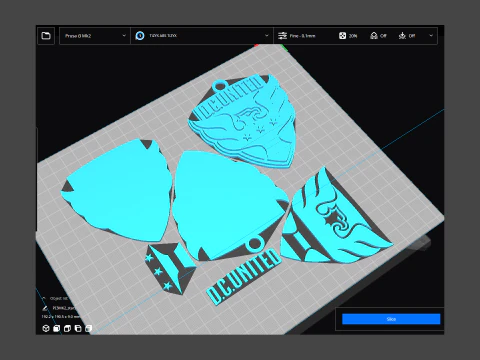This screenshot has width=480, height=360.
Task: Open file using the folder icon
Action: point(46,35)
